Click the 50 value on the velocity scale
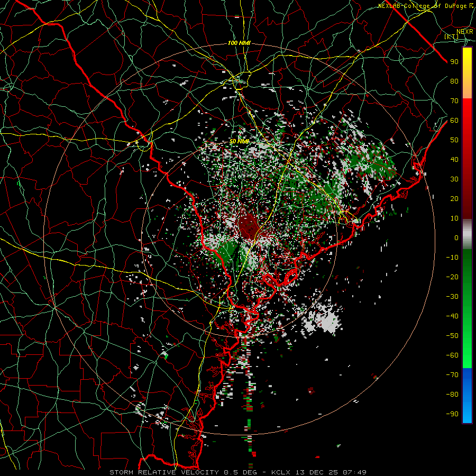Image resolution: width=476 pixels, height=476 pixels. tap(454, 140)
